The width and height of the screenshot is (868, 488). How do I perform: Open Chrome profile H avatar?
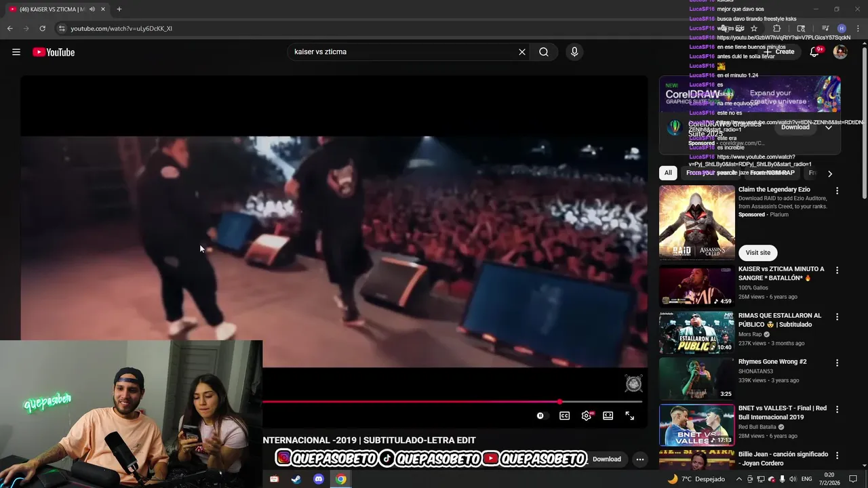[x=842, y=28]
